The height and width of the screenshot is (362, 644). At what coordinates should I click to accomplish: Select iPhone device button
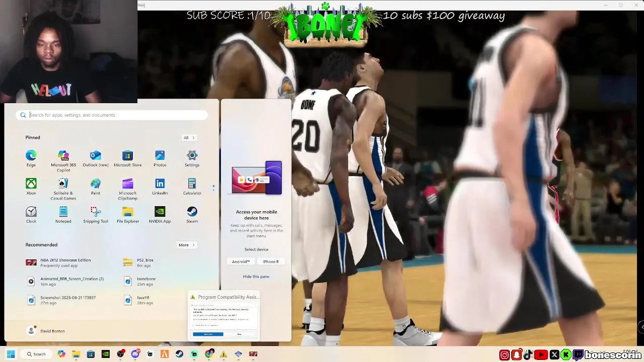point(271,261)
